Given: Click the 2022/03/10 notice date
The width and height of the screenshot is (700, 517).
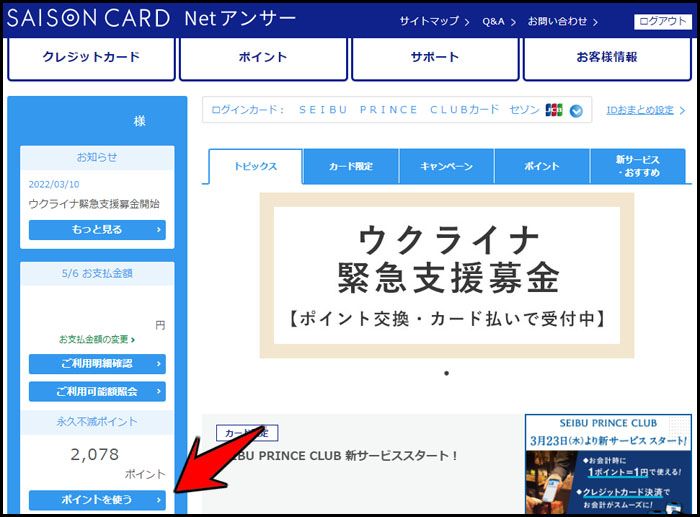Looking at the screenshot, I should [54, 184].
